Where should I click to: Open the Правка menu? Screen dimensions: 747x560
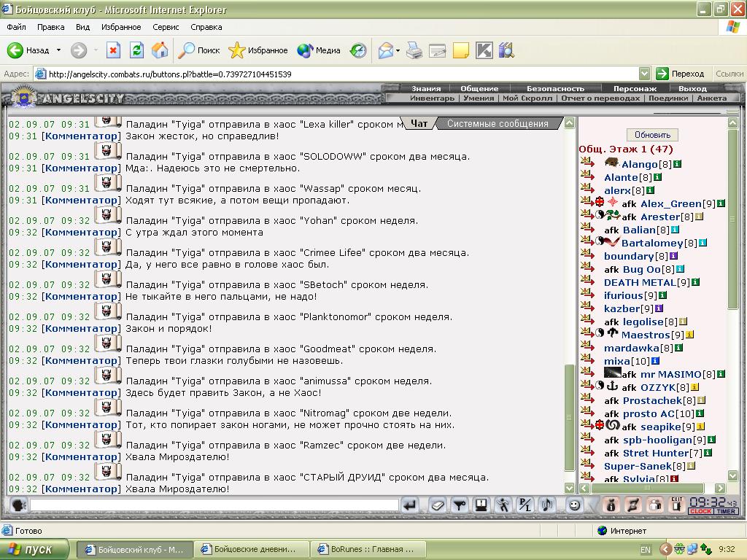point(51,27)
